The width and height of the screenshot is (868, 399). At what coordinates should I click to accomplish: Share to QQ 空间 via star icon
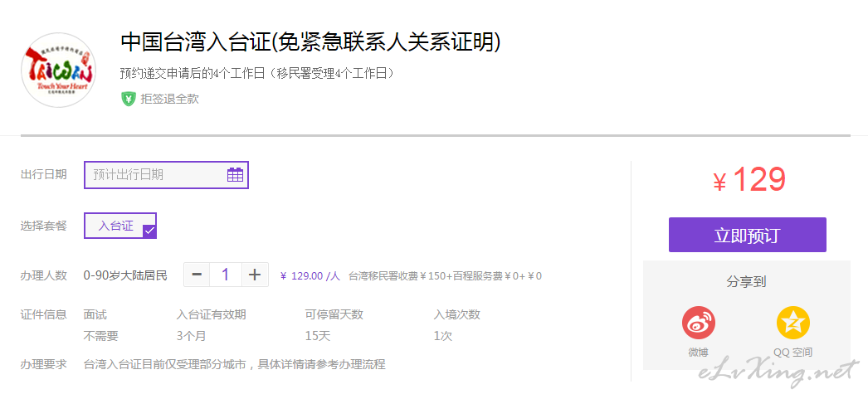pyautogui.click(x=792, y=324)
